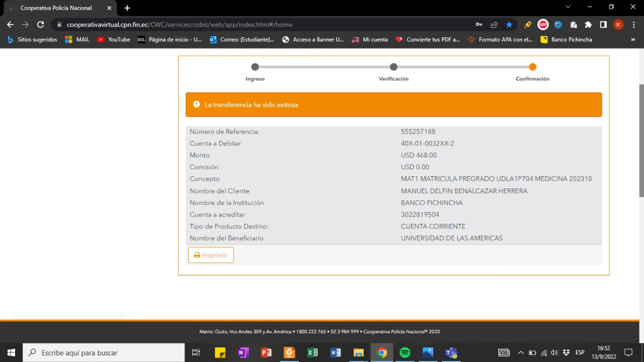This screenshot has width=644, height=362.
Task: Open a new browser tab
Action: coord(127,8)
